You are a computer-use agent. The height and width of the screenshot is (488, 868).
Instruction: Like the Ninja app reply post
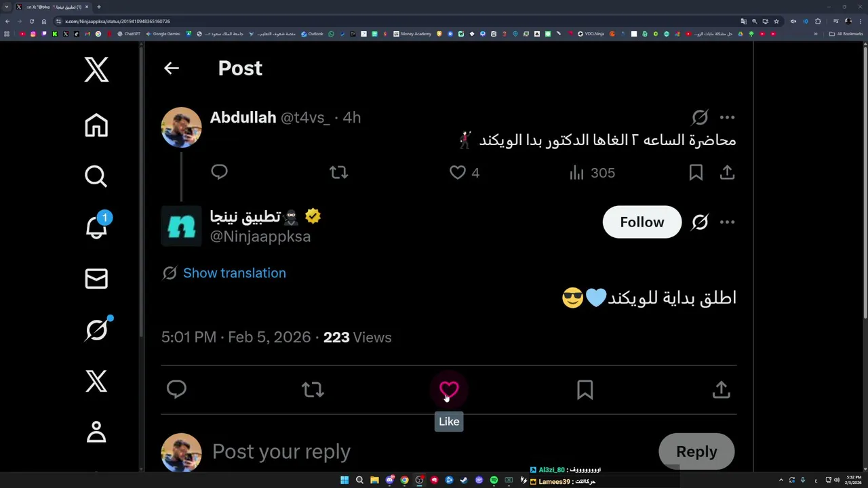(x=449, y=390)
